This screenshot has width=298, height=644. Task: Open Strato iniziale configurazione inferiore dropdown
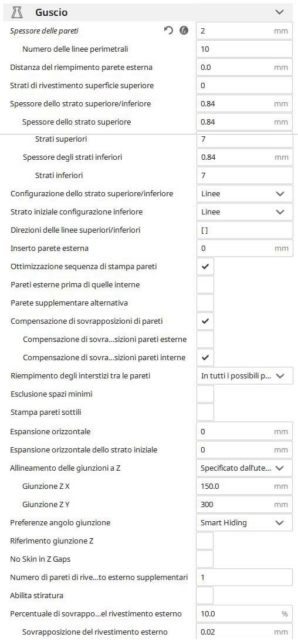(x=245, y=212)
